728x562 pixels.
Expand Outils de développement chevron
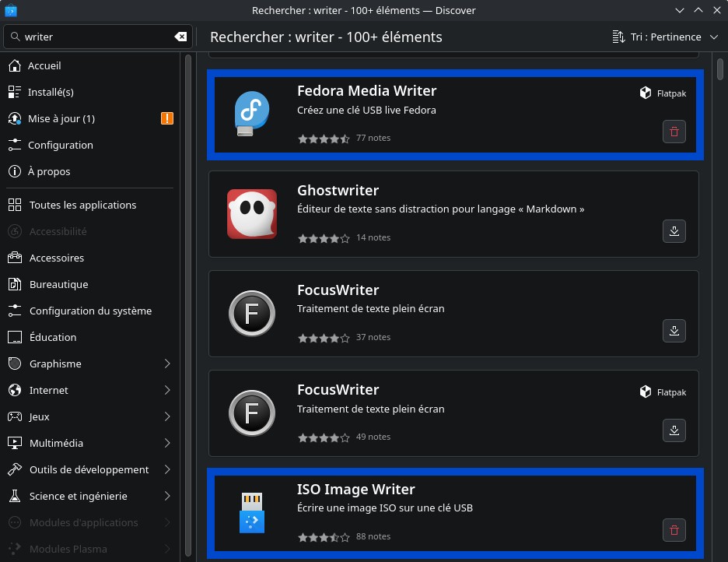[x=167, y=469]
